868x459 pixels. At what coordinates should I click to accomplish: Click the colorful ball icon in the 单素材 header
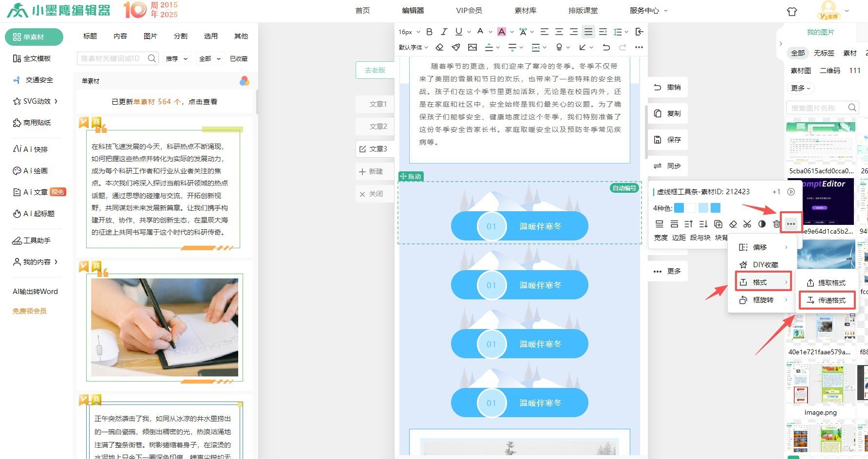pos(245,81)
